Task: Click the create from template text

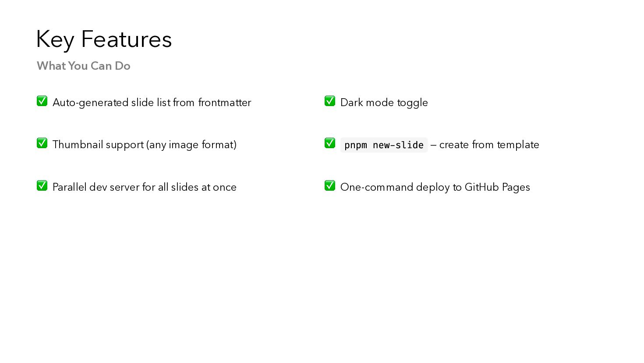Action: (x=489, y=145)
